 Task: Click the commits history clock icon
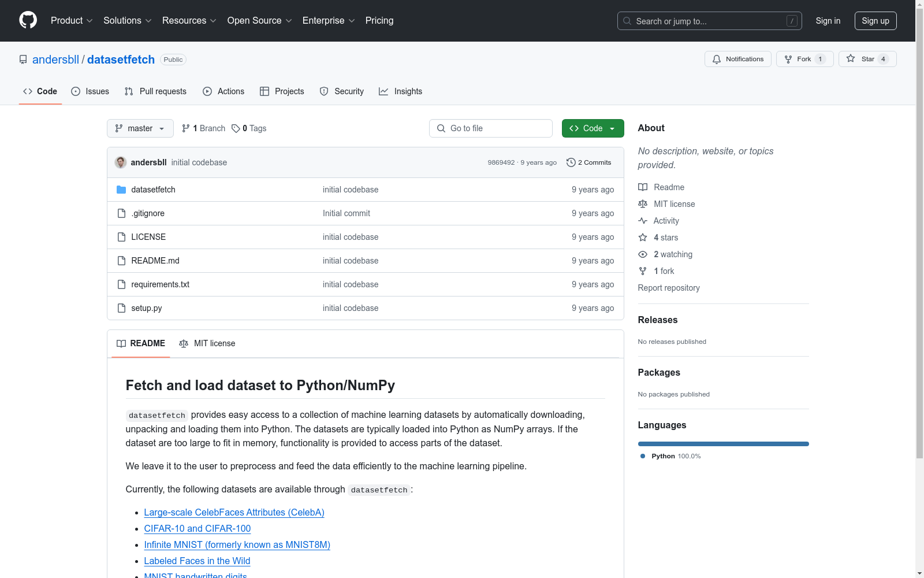571,162
